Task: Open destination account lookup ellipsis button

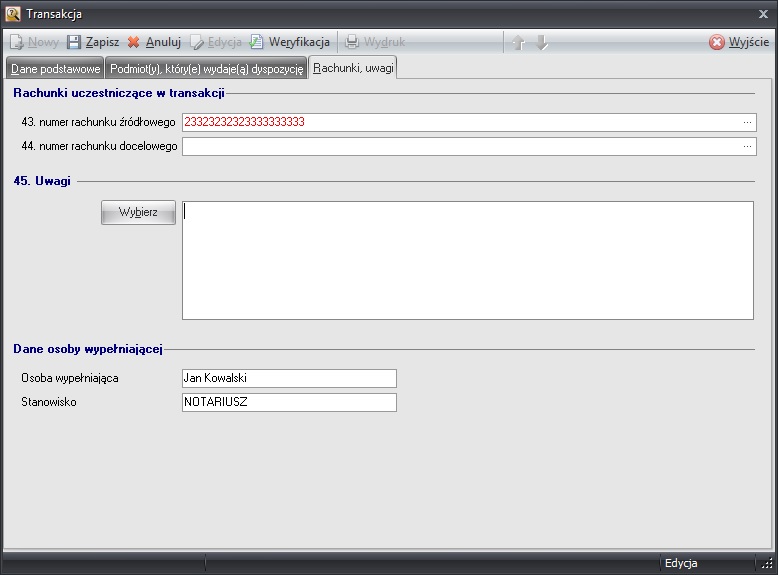Action: (747, 147)
